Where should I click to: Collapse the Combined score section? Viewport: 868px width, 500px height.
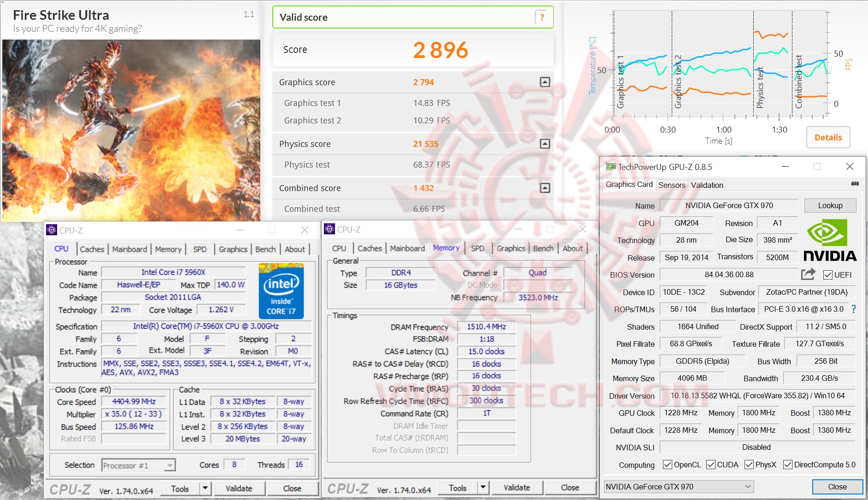coord(545,188)
